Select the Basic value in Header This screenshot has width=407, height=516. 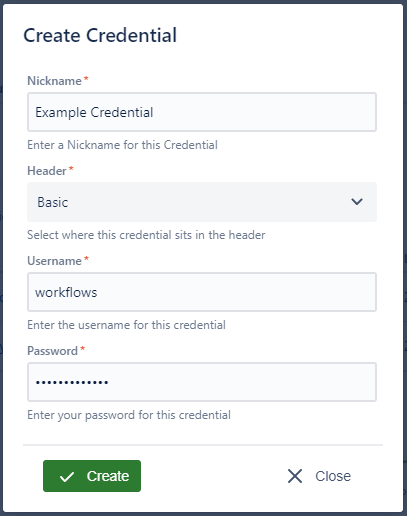(x=53, y=202)
